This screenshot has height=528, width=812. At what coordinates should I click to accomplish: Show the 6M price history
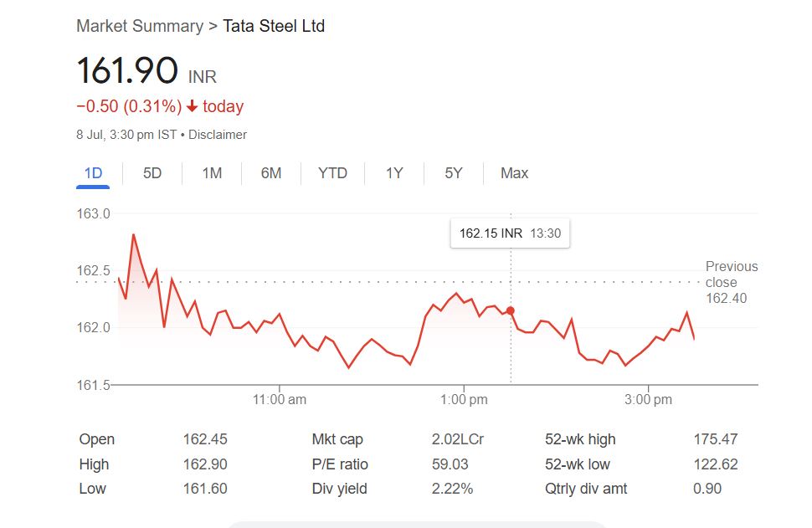tap(271, 173)
